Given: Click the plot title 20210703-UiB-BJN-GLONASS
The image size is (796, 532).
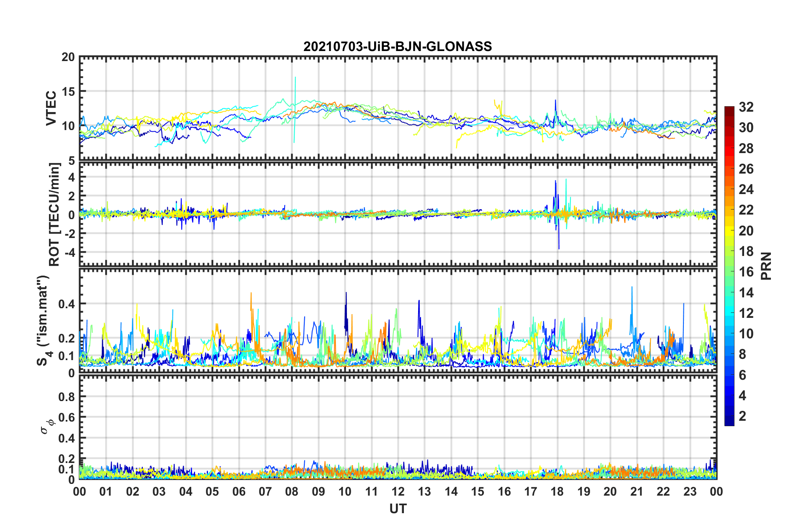Looking at the screenshot, I should 398,46.
